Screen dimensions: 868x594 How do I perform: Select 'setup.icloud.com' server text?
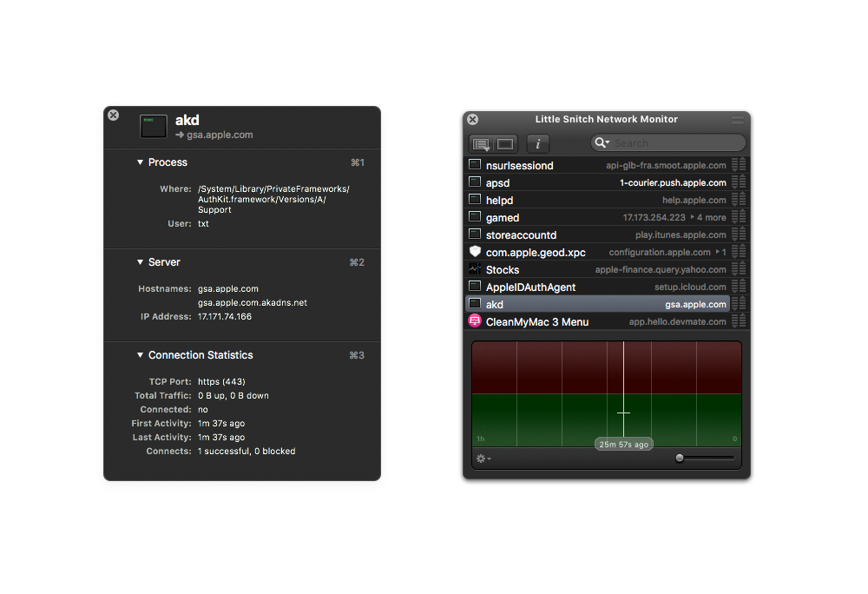pyautogui.click(x=690, y=287)
